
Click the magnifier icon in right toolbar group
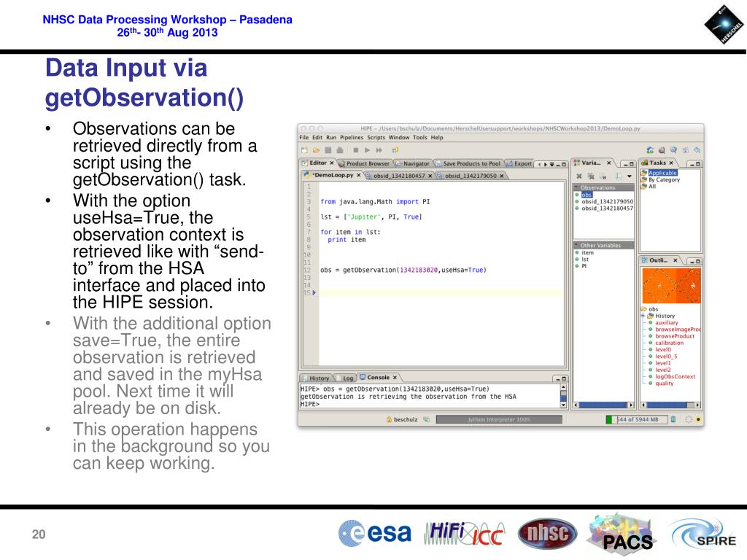click(x=673, y=150)
